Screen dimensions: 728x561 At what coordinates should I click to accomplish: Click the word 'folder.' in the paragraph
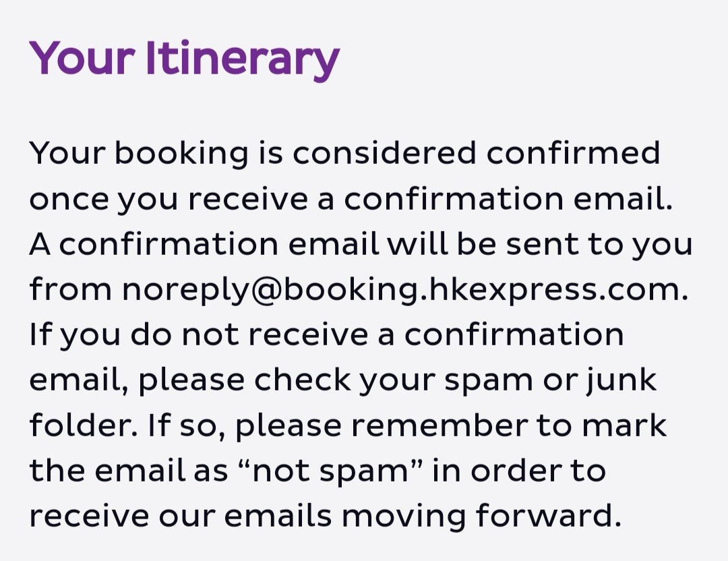[84, 425]
